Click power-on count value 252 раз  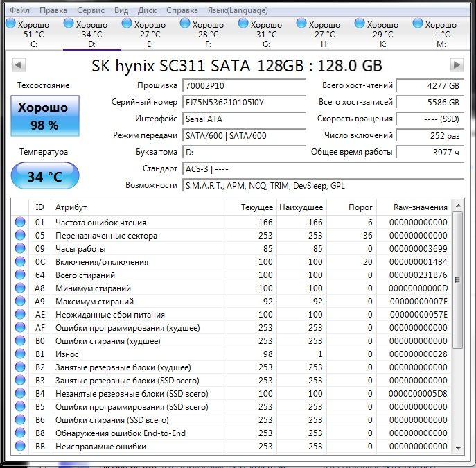pyautogui.click(x=430, y=135)
